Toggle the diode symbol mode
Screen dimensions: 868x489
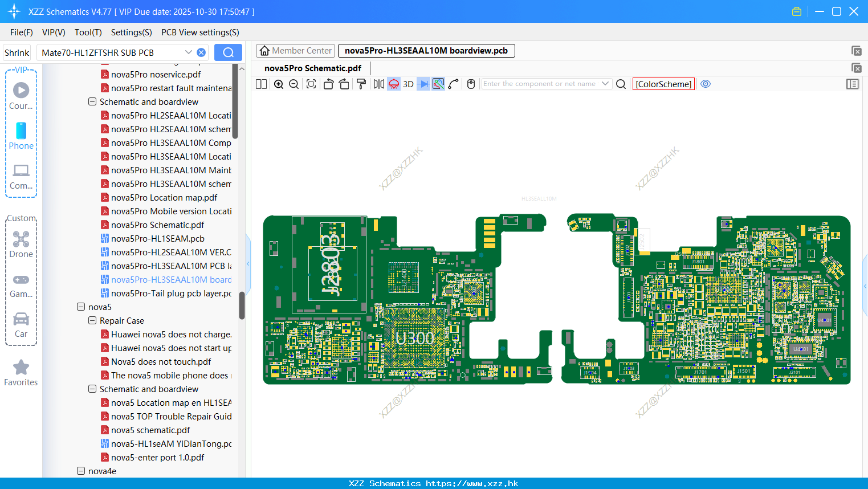point(423,84)
